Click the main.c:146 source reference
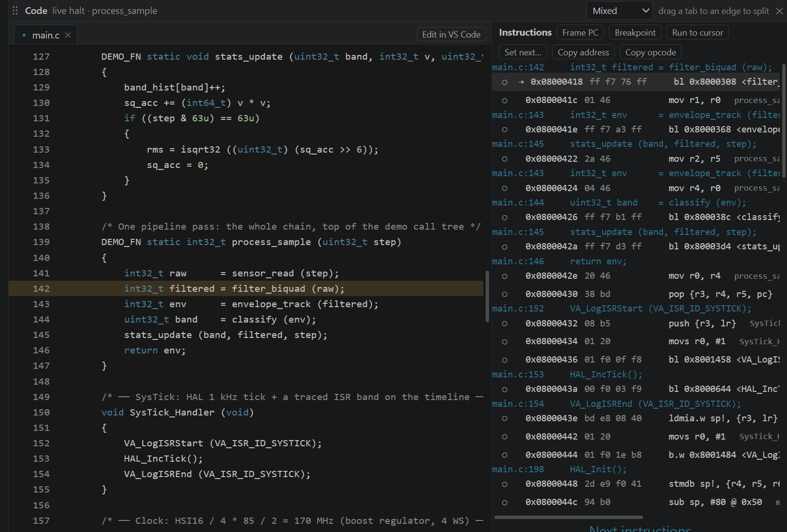Viewport: 787px width, 532px height. 518,261
